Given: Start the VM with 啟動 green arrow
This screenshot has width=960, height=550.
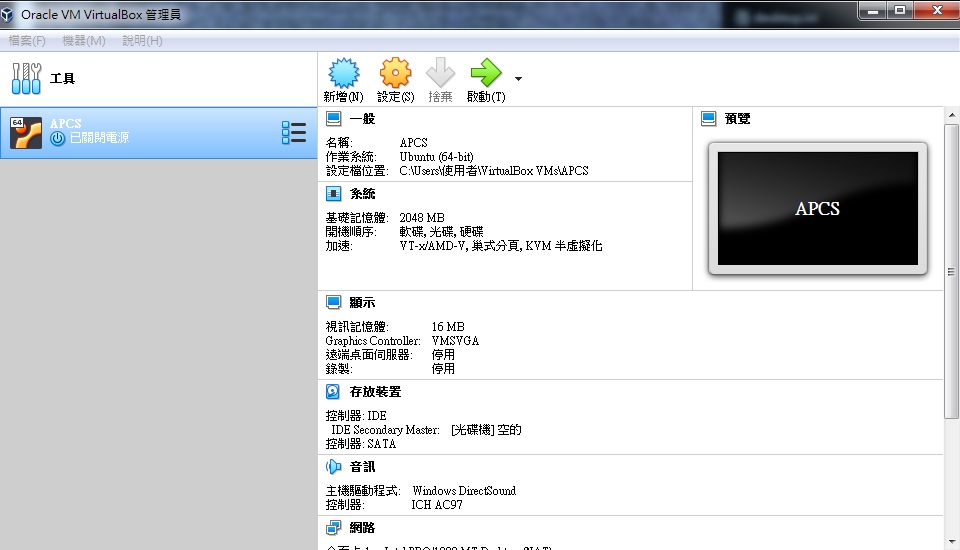Looking at the screenshot, I should tap(485, 74).
